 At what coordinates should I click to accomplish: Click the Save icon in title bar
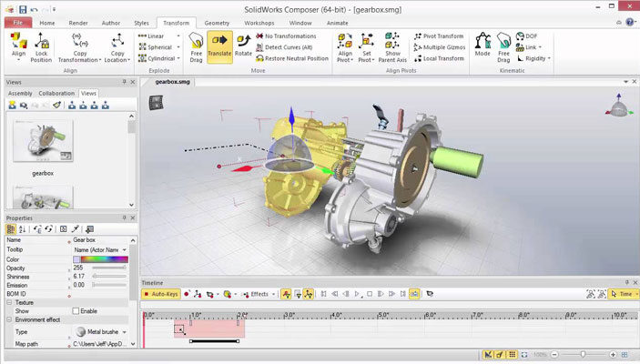pyautogui.click(x=23, y=9)
